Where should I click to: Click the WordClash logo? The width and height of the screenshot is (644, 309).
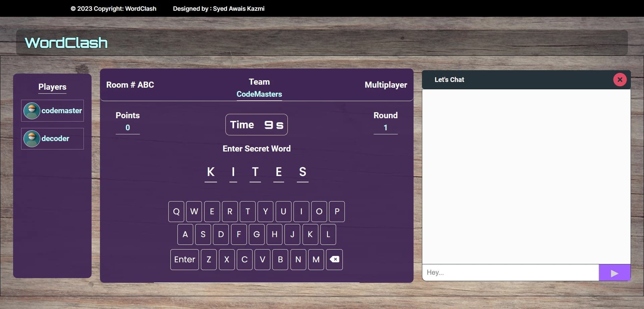pyautogui.click(x=66, y=43)
